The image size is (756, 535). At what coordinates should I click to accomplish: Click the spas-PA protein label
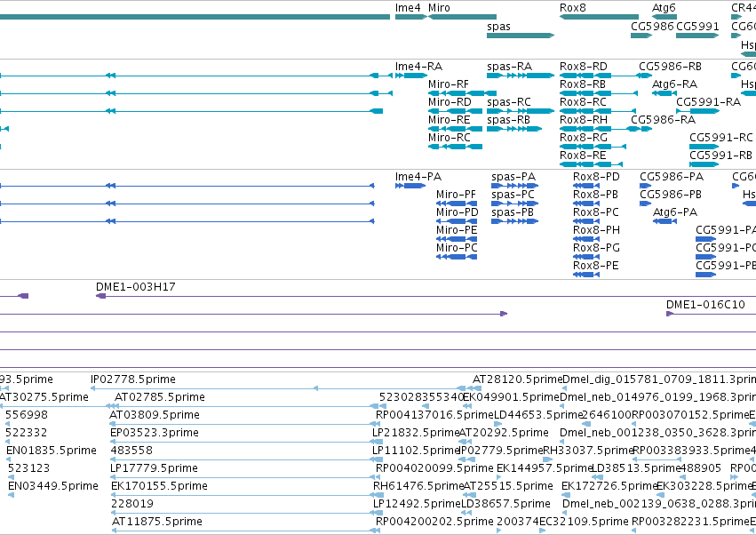[x=513, y=177]
